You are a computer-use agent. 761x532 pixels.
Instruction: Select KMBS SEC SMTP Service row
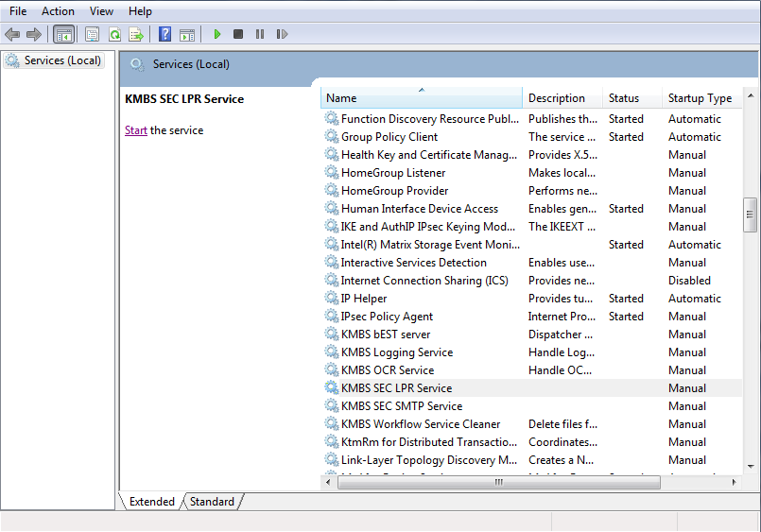coord(532,405)
